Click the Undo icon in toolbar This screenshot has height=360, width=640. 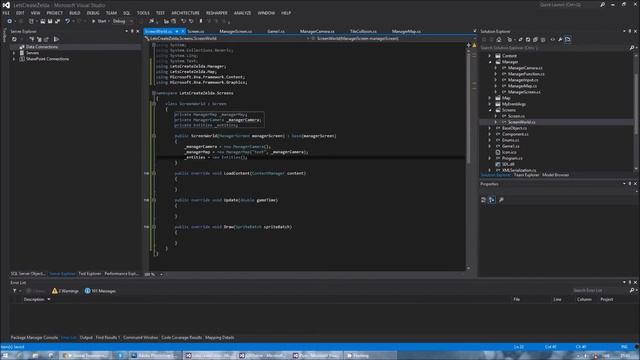[67, 21]
